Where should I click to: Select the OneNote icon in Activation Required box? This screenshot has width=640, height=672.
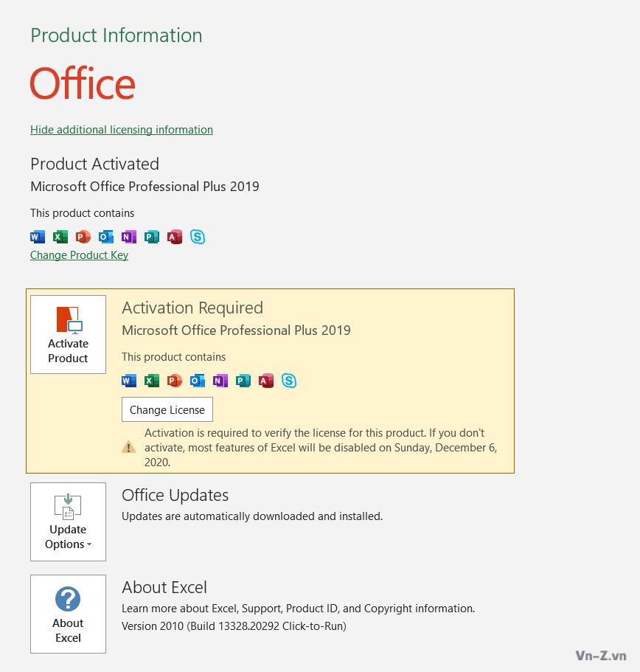[x=220, y=381]
